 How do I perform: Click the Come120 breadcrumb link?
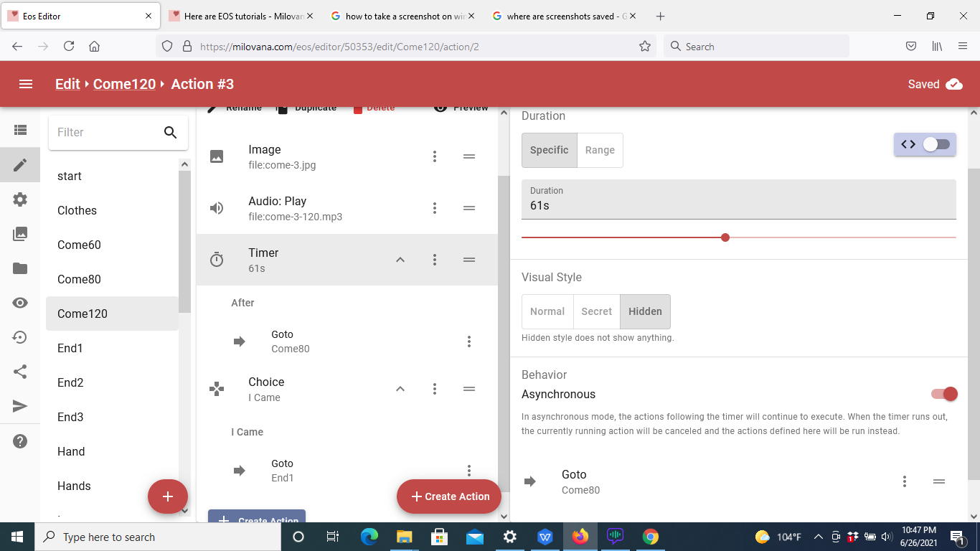pos(124,84)
